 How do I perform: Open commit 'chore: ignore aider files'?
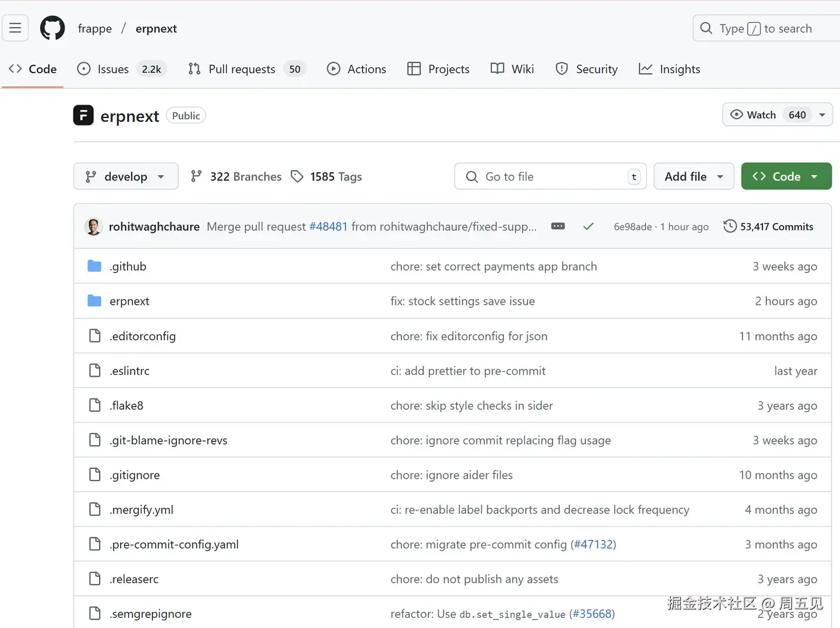(x=452, y=475)
